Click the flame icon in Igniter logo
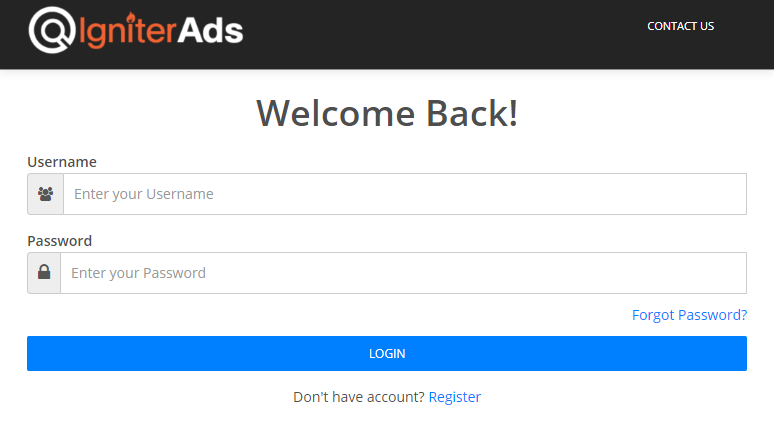Image resolution: width=774 pixels, height=448 pixels. click(x=131, y=19)
